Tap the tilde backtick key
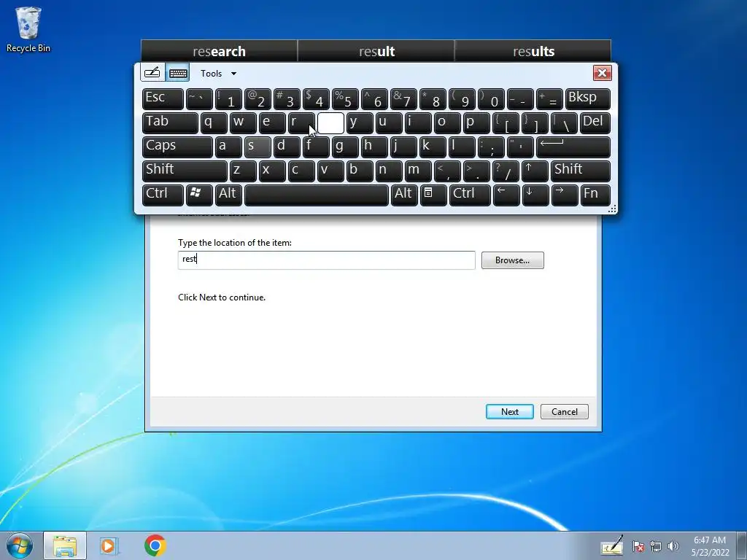This screenshot has width=747, height=560. coord(199,99)
